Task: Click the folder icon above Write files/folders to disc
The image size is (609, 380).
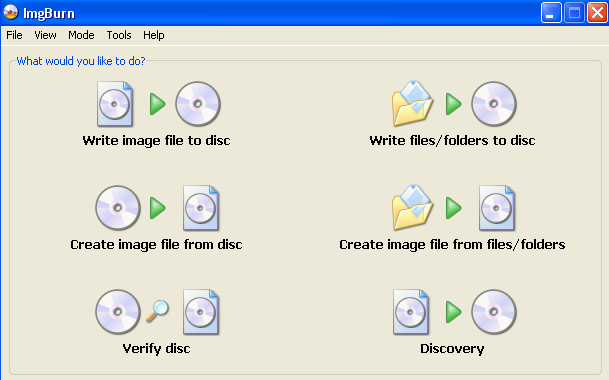Action: pyautogui.click(x=412, y=103)
